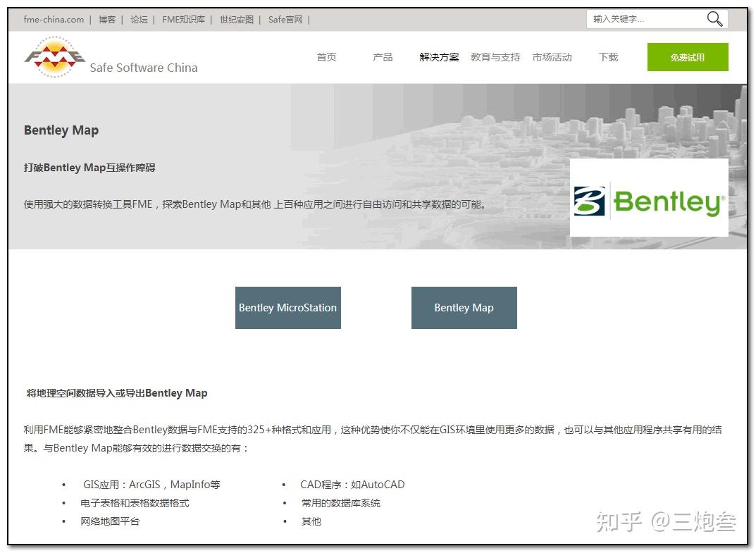The height and width of the screenshot is (553, 756).
Task: Open the 博客 link in the top bar
Action: [x=107, y=19]
